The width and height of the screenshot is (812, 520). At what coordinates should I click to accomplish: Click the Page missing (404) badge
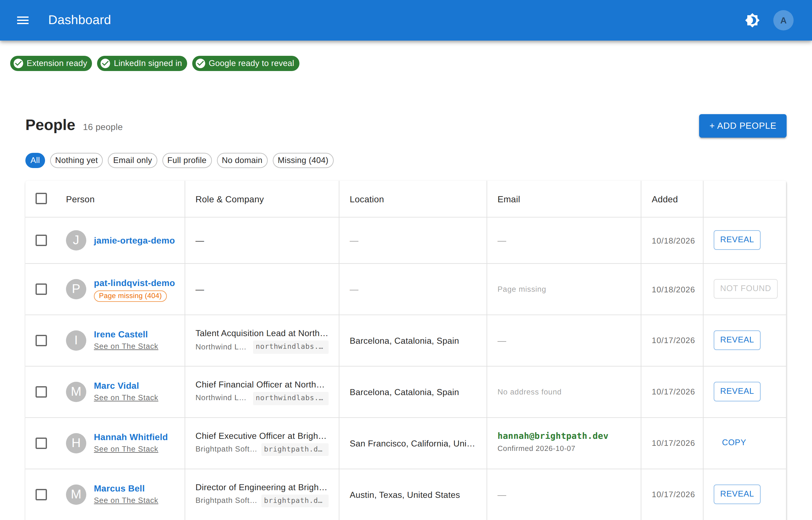coord(130,296)
